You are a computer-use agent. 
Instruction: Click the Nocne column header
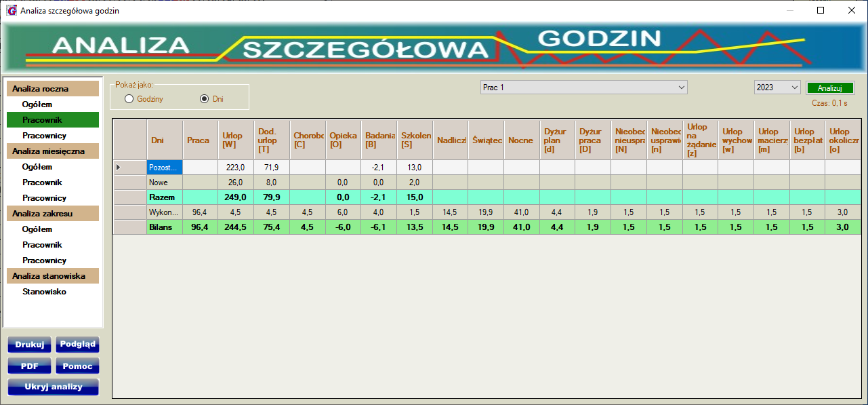click(x=521, y=140)
